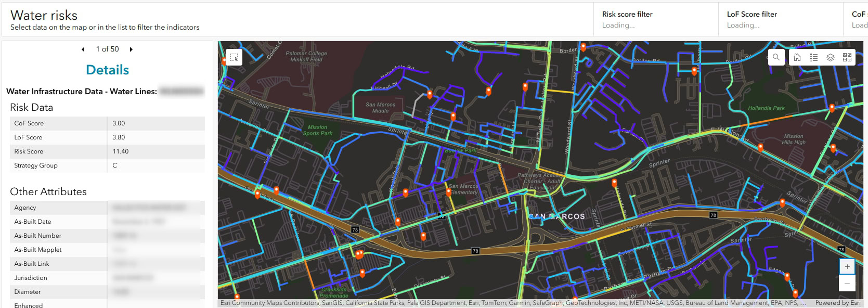Image resolution: width=868 pixels, height=308 pixels.
Task: Open the map legend panel
Action: tap(814, 57)
